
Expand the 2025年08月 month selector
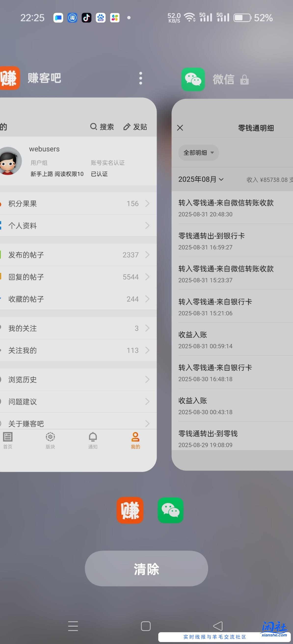click(x=201, y=179)
